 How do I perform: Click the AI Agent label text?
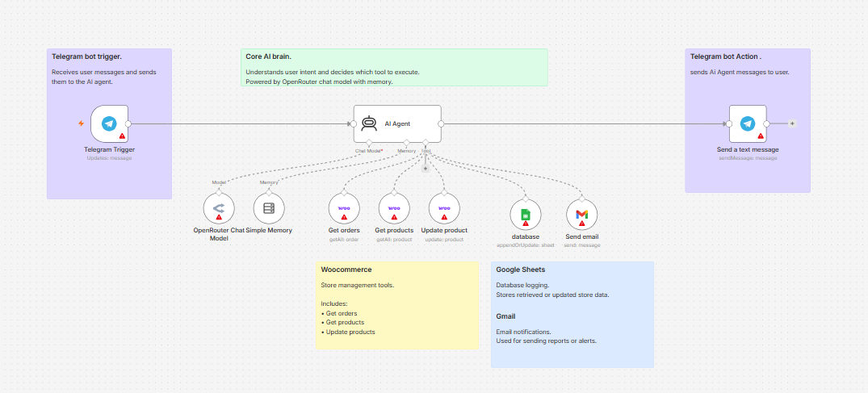(x=397, y=124)
